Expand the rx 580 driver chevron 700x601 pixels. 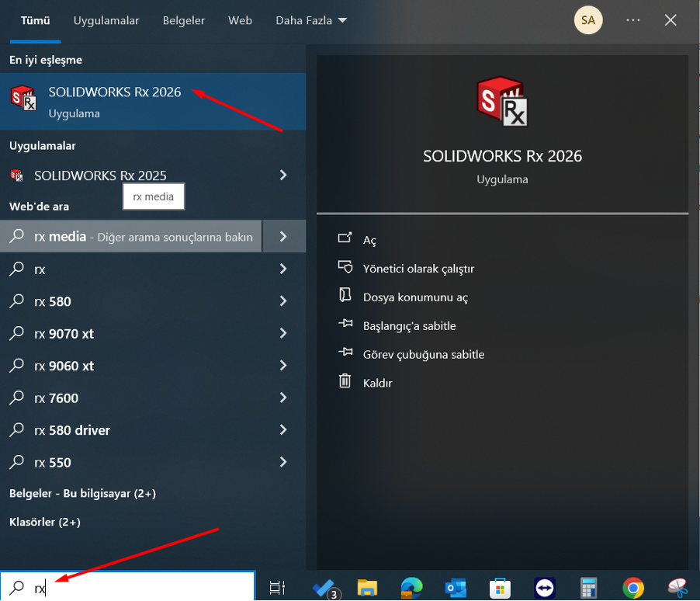[283, 429]
